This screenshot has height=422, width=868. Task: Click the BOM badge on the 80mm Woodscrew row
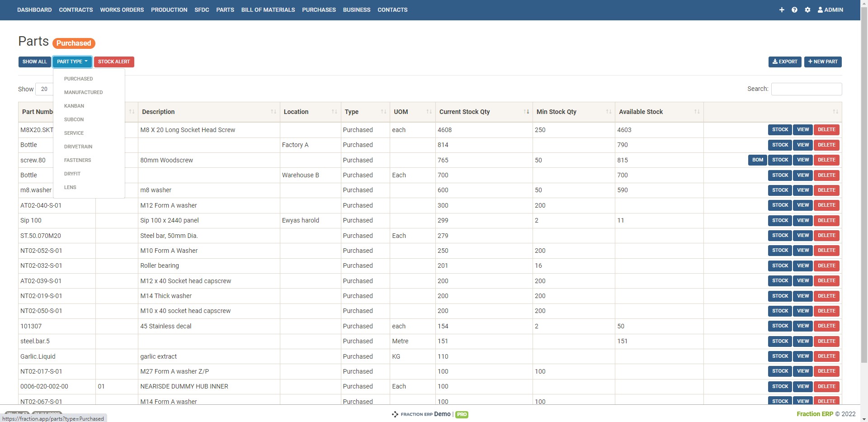click(757, 160)
